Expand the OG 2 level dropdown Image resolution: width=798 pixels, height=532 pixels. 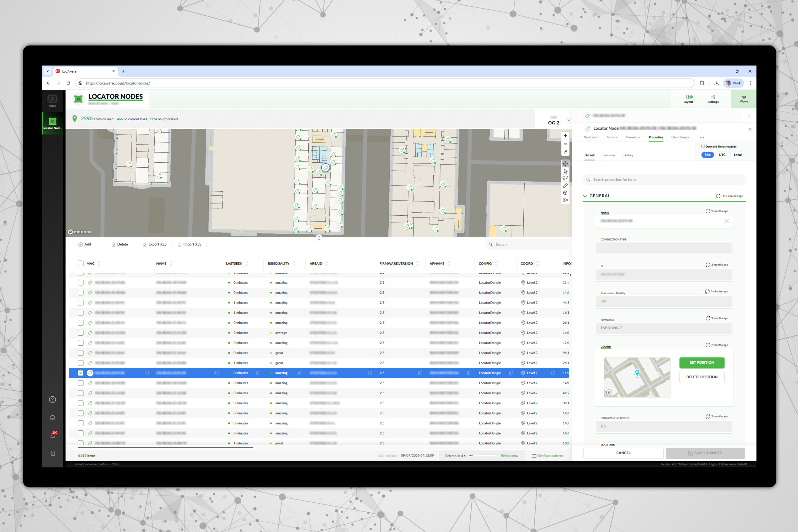coord(568,120)
